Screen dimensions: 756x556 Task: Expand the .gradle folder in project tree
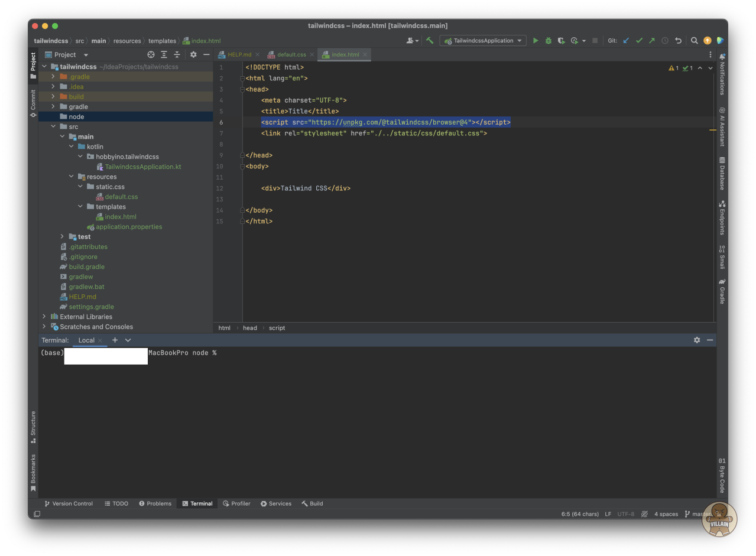point(53,77)
